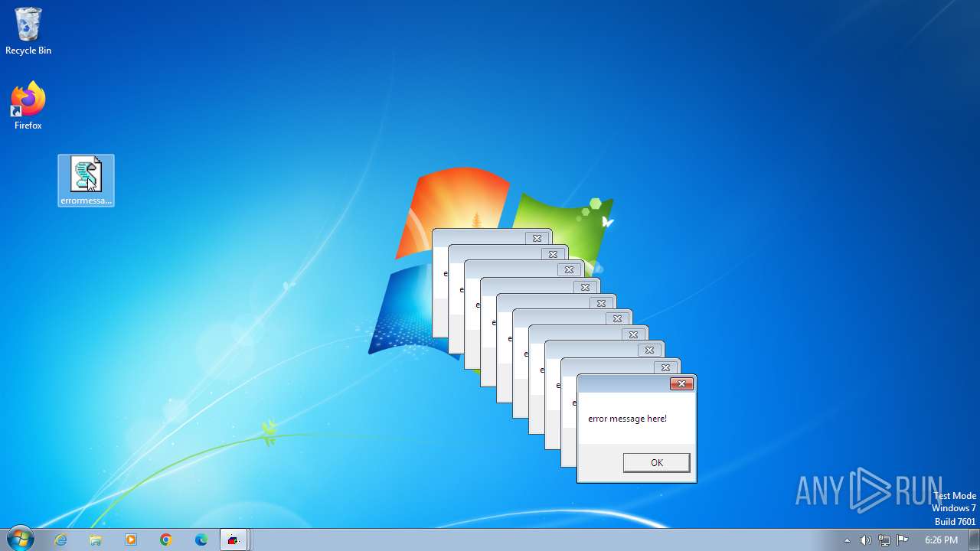Screen dimensions: 980x551
Task: Click the Show desktop strip by the clock
Action: coord(974,540)
